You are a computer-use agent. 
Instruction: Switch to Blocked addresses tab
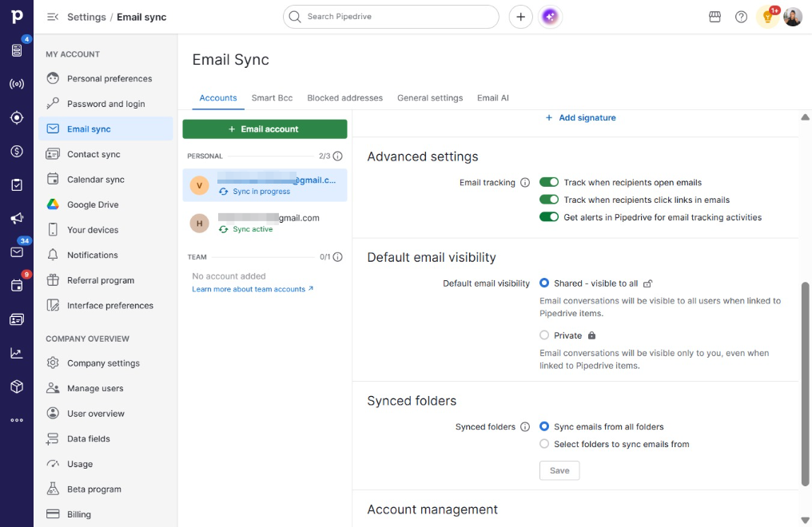(345, 97)
